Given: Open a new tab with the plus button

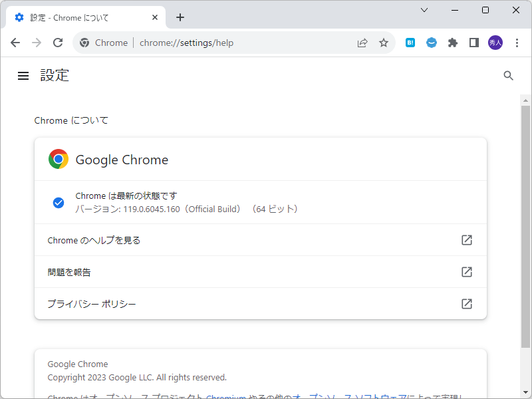Looking at the screenshot, I should point(180,17).
